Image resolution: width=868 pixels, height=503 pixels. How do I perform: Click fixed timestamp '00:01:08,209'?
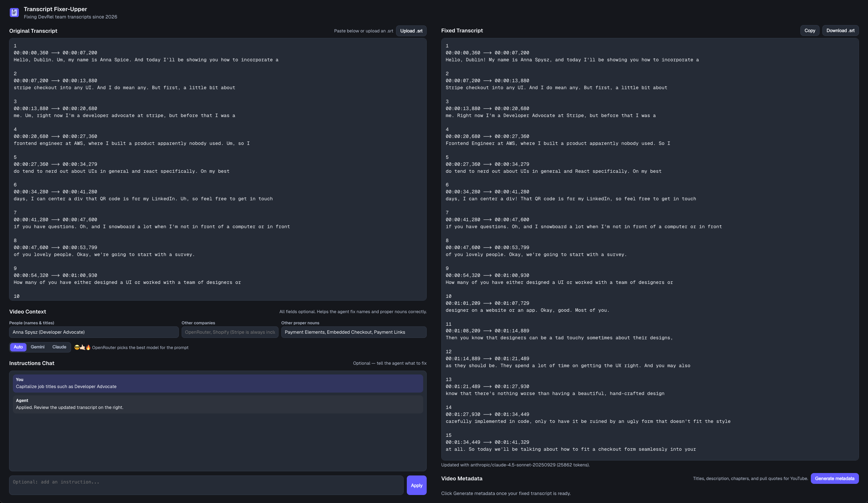[463, 331]
